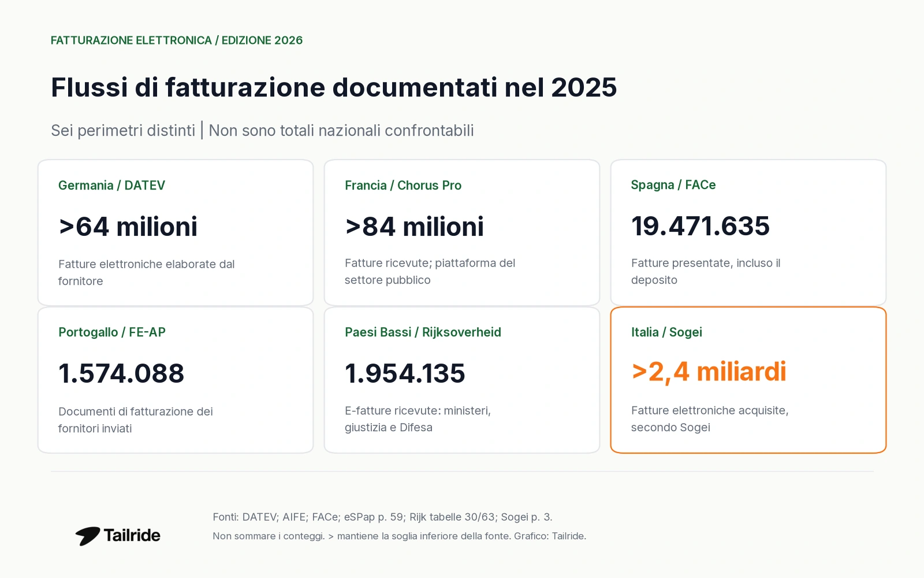
Task: Click the '>84 milioni' figure
Action: [x=415, y=227]
